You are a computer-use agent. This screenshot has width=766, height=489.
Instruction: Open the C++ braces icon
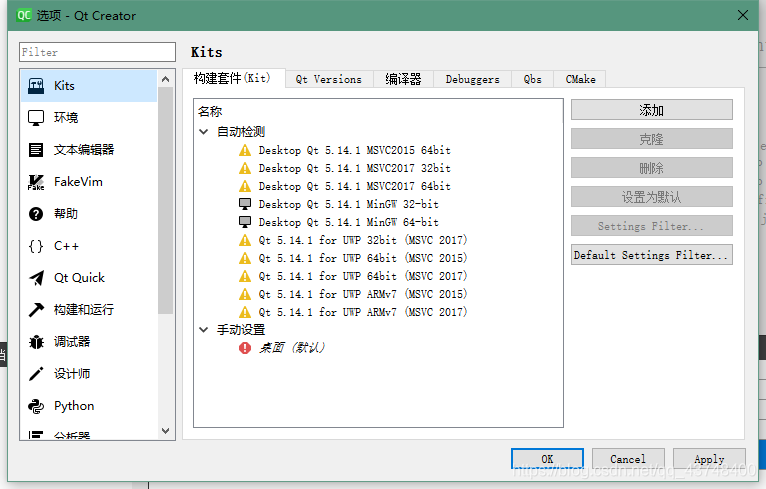(x=36, y=246)
